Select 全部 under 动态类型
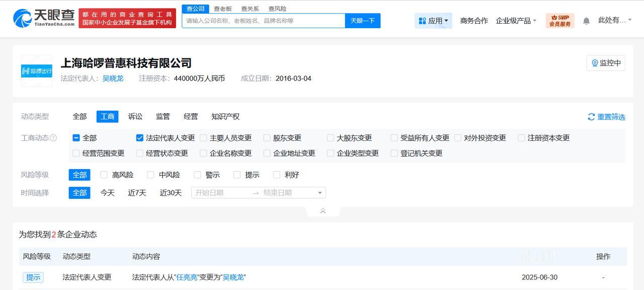 [x=79, y=116]
